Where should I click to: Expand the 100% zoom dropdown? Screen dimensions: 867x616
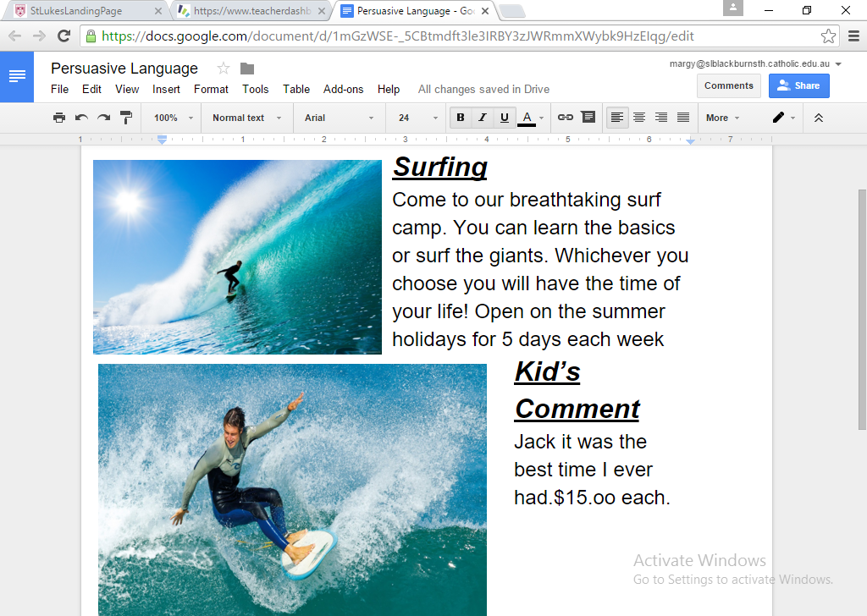pos(173,118)
